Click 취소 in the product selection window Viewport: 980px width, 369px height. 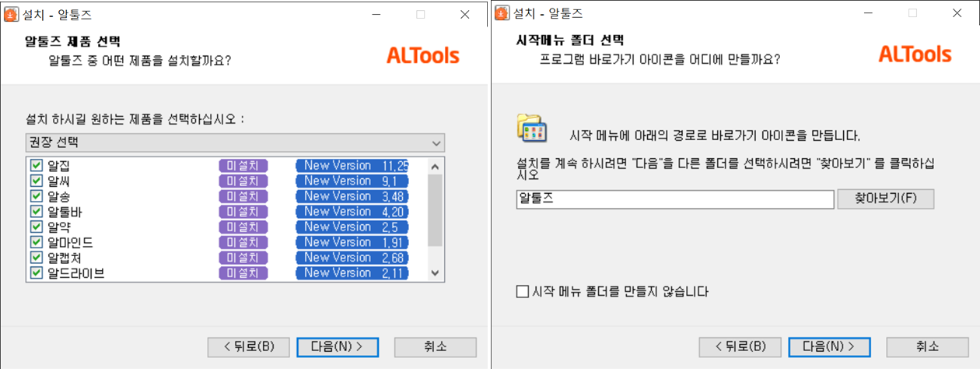[x=436, y=346]
